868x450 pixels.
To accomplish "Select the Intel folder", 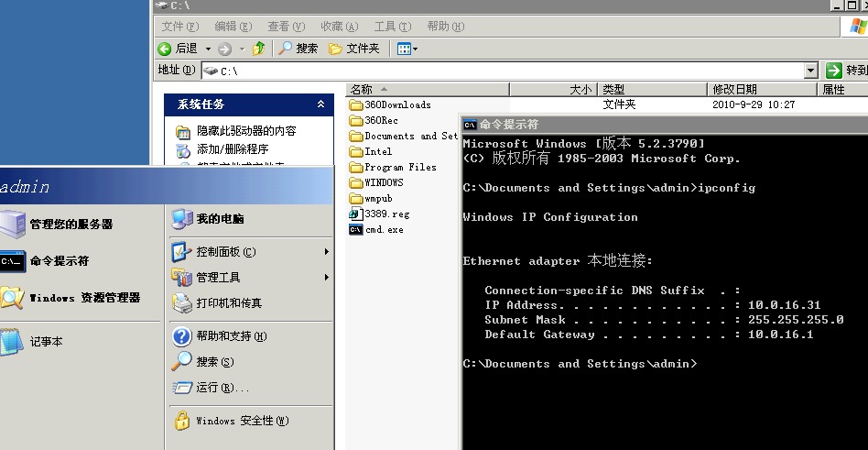I will pos(371,151).
